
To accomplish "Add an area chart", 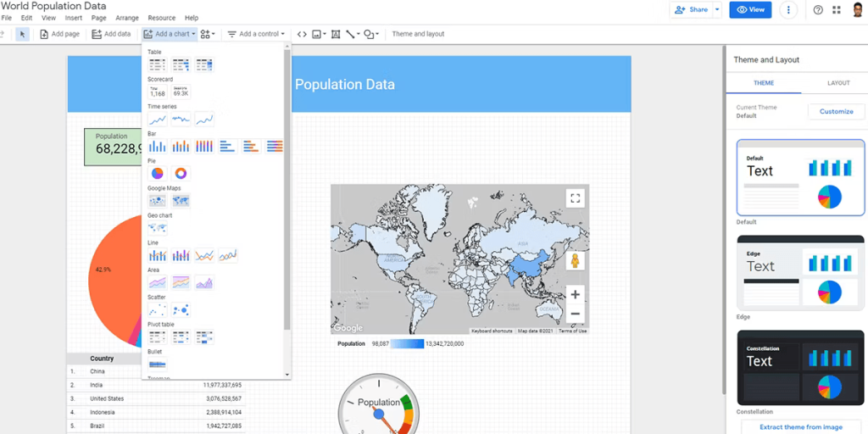I will pyautogui.click(x=157, y=282).
